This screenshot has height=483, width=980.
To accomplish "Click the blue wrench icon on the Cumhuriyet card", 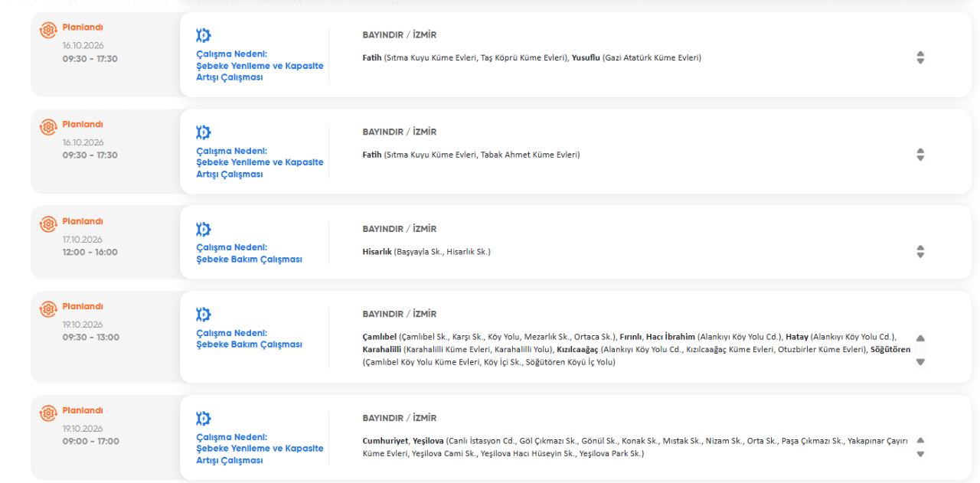I will point(204,419).
